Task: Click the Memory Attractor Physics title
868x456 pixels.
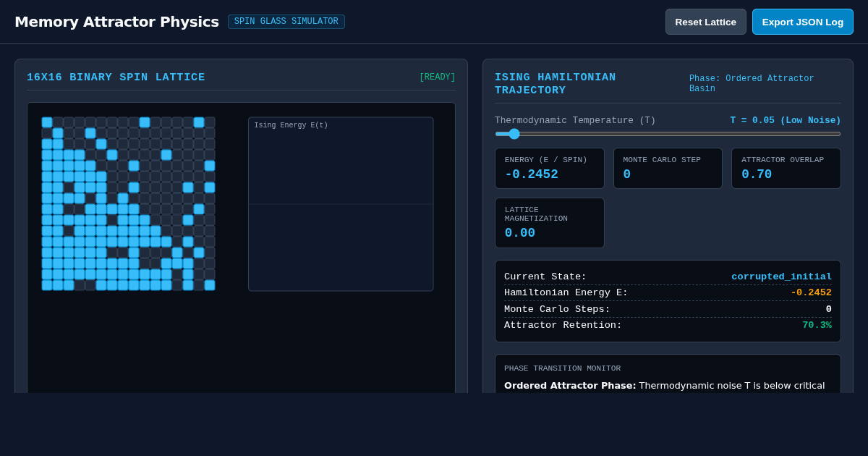Action: coord(116,22)
